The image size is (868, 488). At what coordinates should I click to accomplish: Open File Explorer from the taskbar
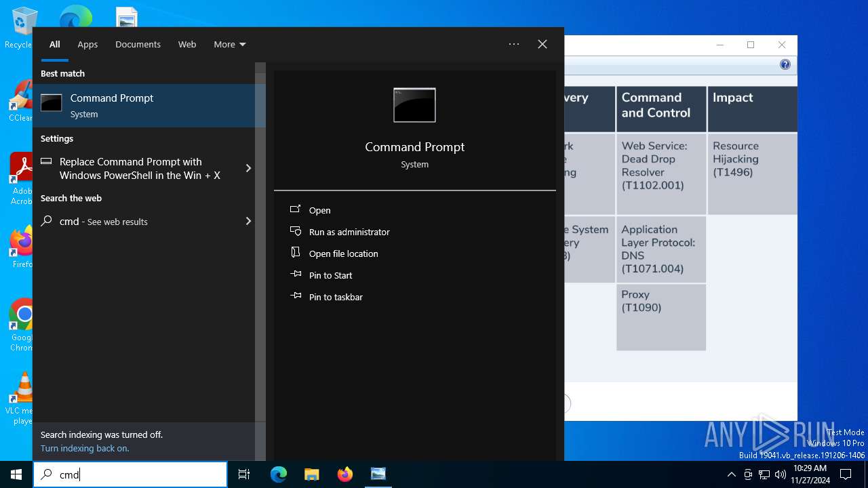(x=312, y=474)
